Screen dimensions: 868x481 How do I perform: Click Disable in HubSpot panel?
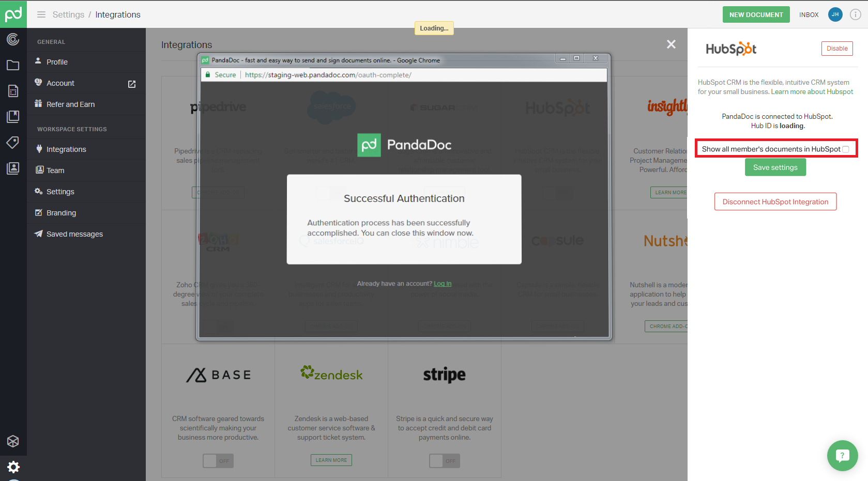837,49
